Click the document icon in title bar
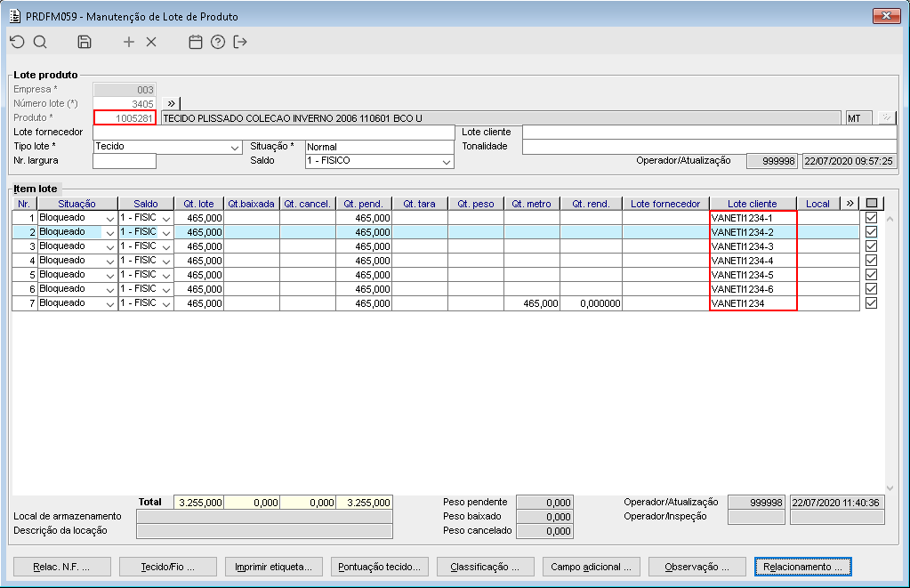Screen dimensions: 910x588 15,16
